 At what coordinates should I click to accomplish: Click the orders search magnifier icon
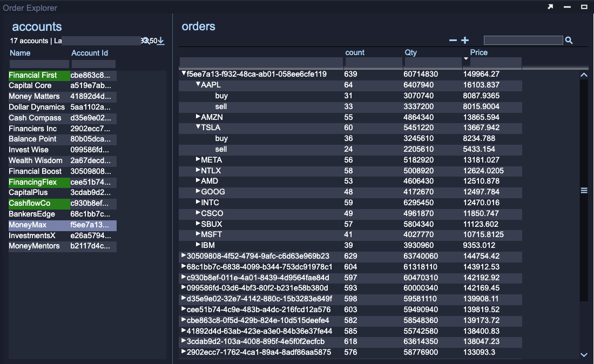[569, 41]
